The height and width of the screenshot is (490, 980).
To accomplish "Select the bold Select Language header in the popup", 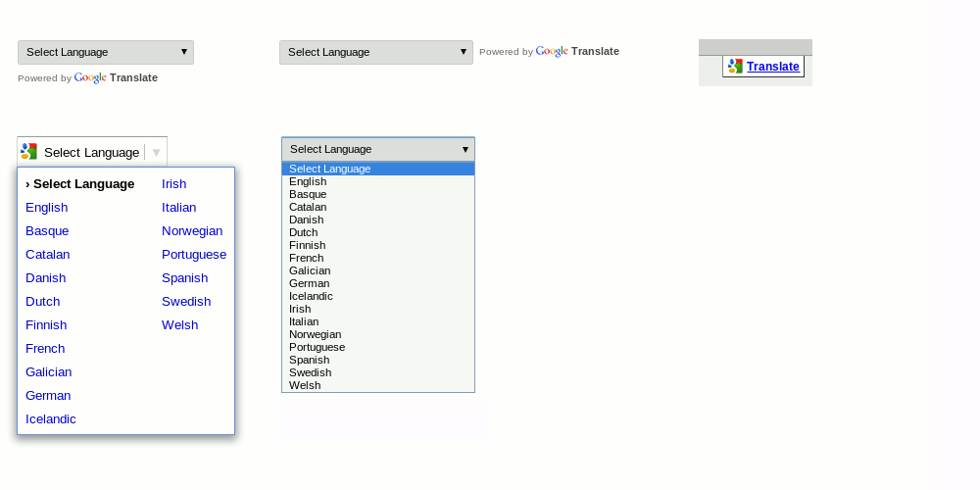I will (83, 184).
